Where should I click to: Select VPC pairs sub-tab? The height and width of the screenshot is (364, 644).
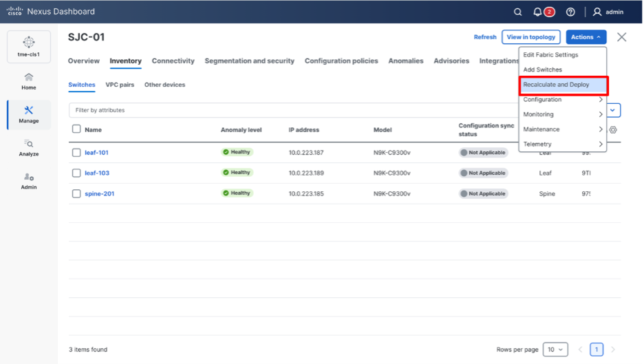coord(120,85)
